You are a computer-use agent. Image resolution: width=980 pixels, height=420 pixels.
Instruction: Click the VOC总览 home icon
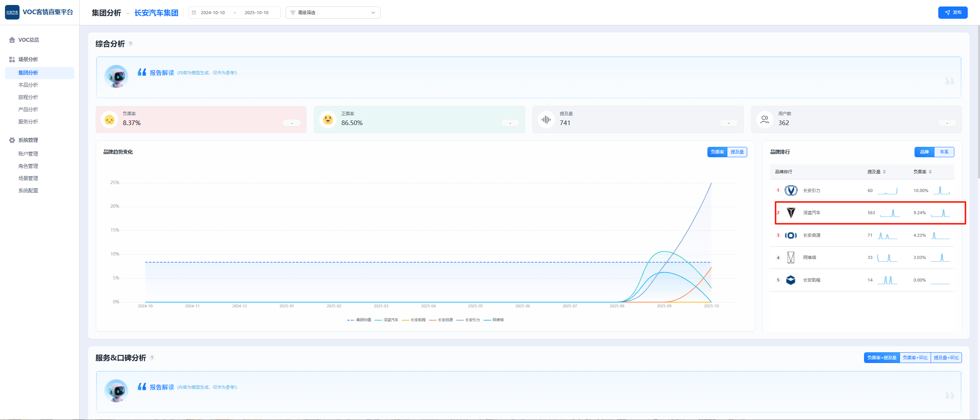pos(12,40)
